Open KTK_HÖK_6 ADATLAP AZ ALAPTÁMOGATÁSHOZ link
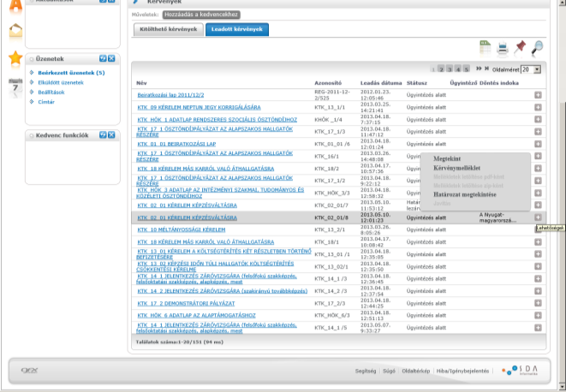The height and width of the screenshot is (392, 566). point(196,316)
